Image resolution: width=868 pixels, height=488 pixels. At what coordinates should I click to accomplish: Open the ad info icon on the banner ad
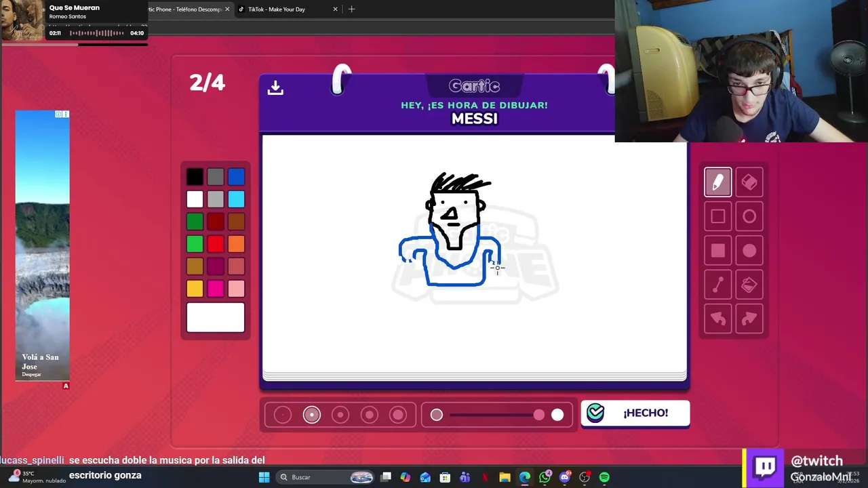pyautogui.click(x=59, y=114)
